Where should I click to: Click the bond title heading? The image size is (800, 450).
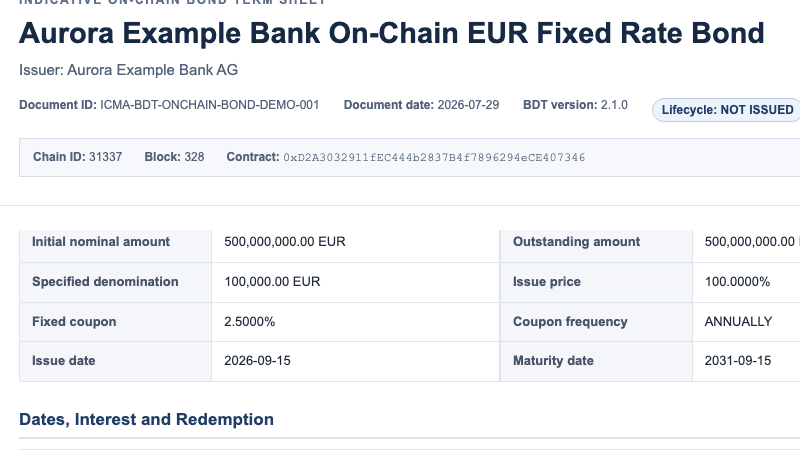(x=391, y=33)
